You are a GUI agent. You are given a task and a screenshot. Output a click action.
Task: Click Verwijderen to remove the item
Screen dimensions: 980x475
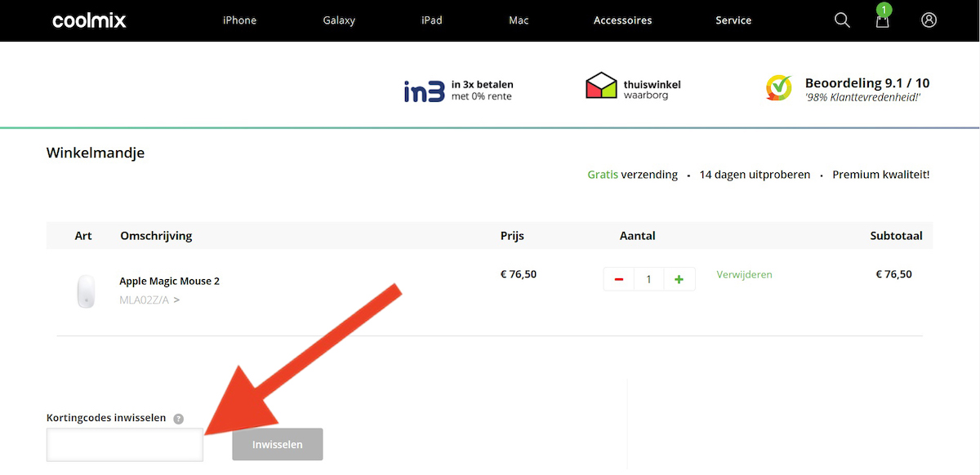pos(745,274)
